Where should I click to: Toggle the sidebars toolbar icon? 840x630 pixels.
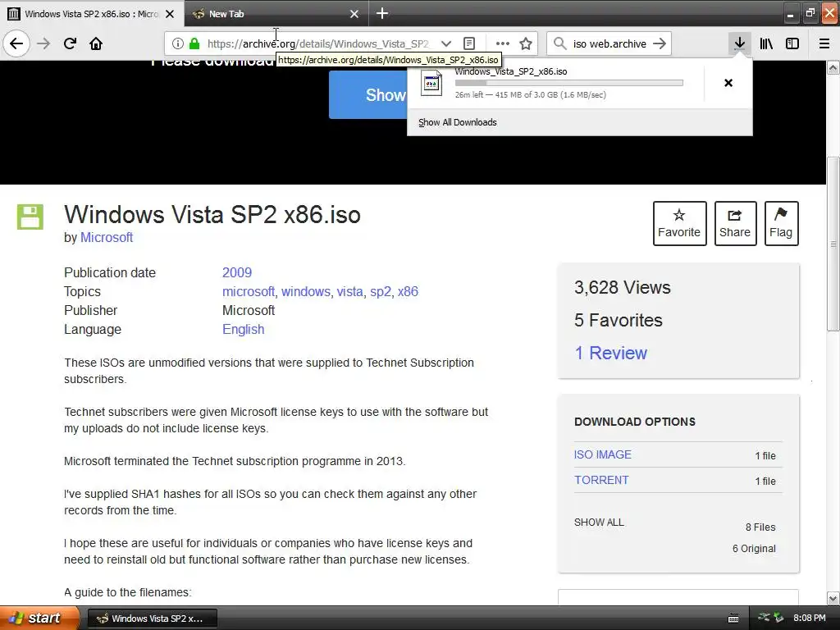click(x=792, y=43)
